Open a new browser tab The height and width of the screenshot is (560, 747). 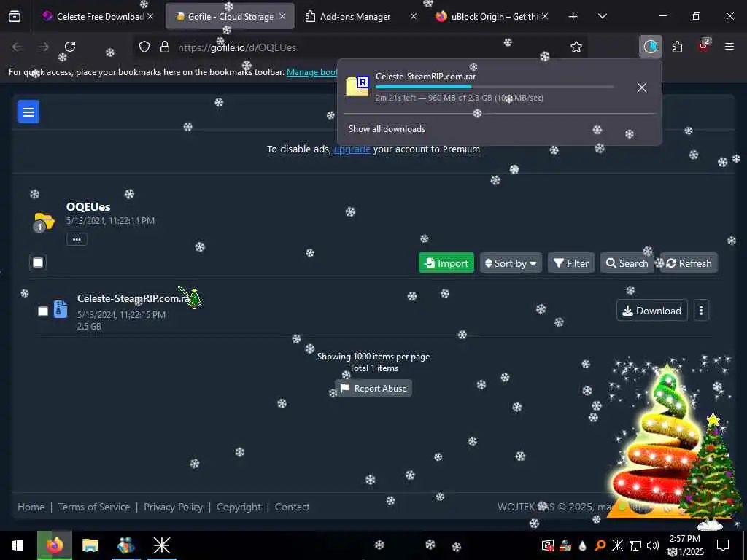pos(573,17)
